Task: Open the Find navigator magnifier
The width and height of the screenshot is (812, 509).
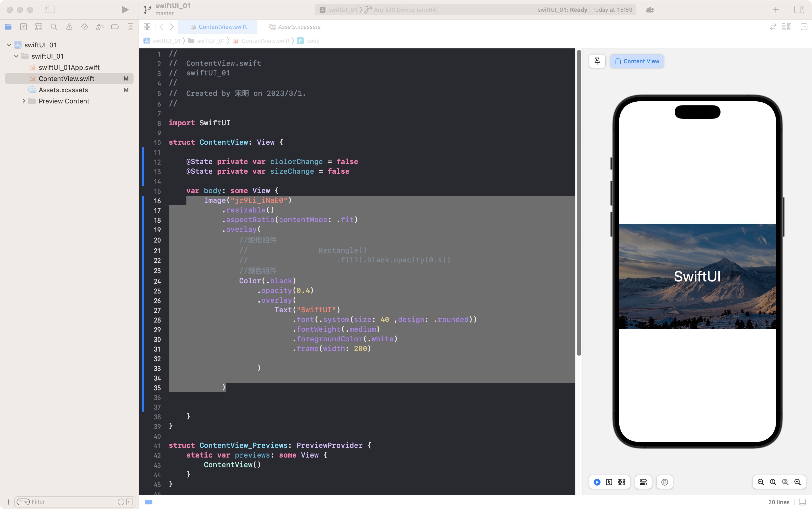Action: [x=54, y=26]
